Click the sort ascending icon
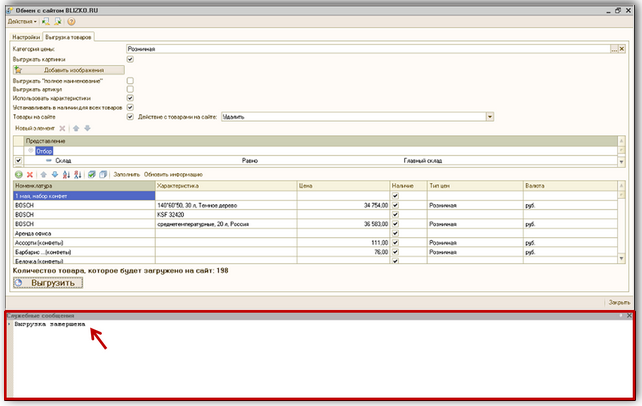 (66, 175)
